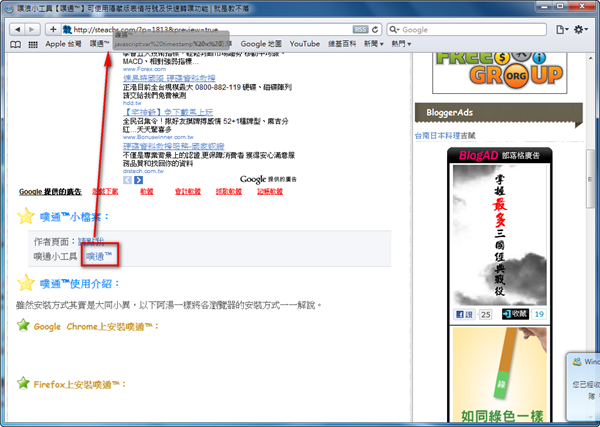Image resolution: width=600 pixels, height=427 pixels.
Task: Show bookmarks using the open book icon
Action: 15,44
